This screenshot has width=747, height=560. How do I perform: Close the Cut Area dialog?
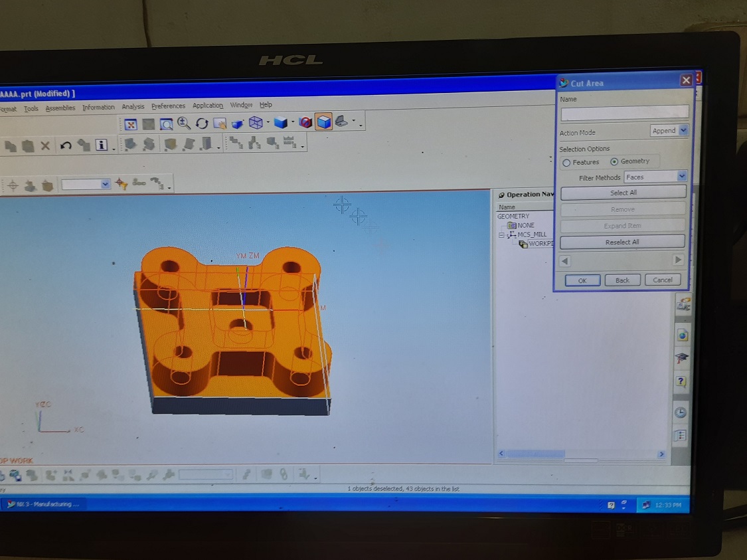(x=686, y=80)
